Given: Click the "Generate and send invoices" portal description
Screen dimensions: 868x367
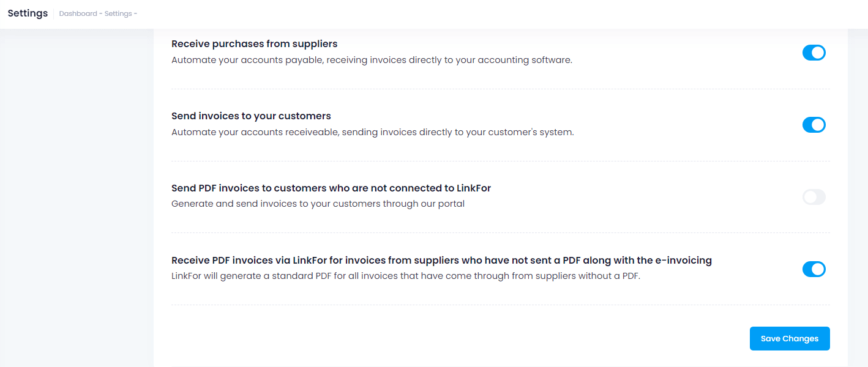Looking at the screenshot, I should click(x=318, y=204).
